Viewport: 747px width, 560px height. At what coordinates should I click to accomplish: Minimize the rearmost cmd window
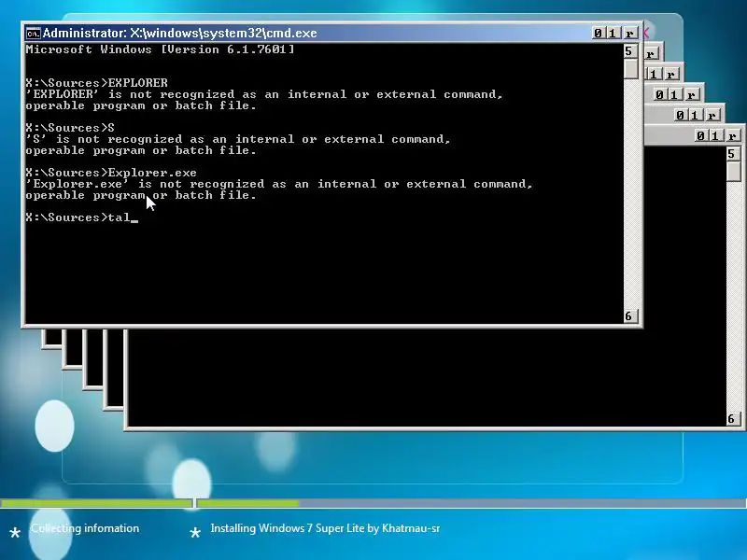pos(700,135)
